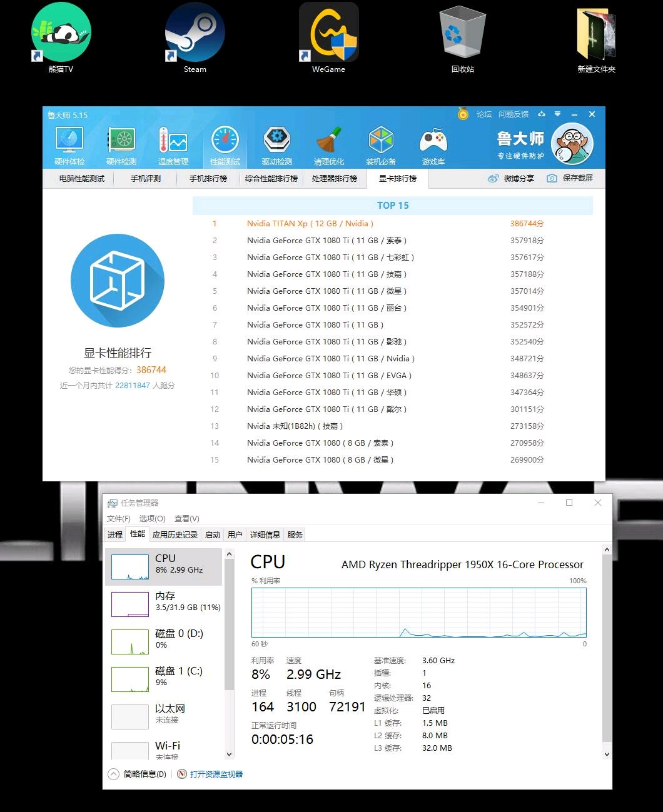
Task: Open WeGame desktop shortcut
Action: [x=328, y=38]
